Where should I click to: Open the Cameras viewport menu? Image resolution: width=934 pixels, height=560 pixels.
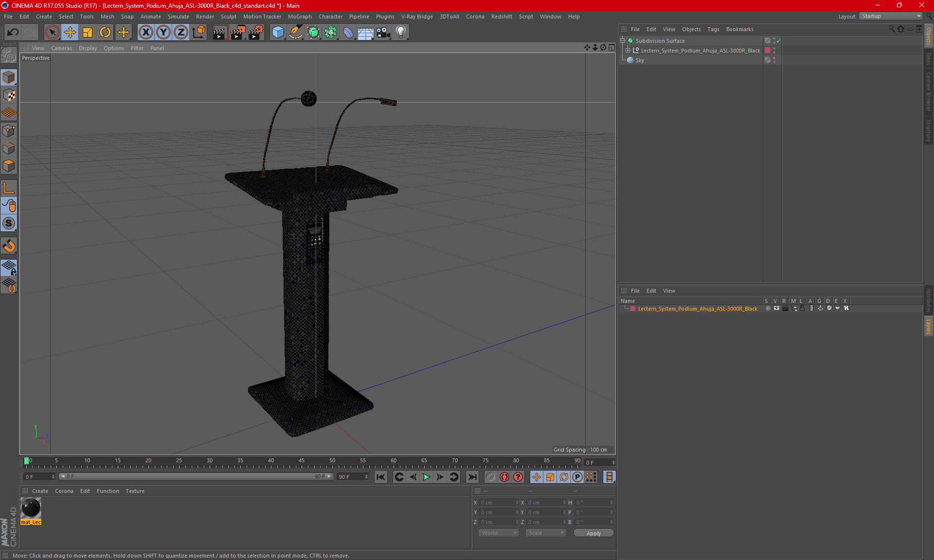tap(61, 48)
